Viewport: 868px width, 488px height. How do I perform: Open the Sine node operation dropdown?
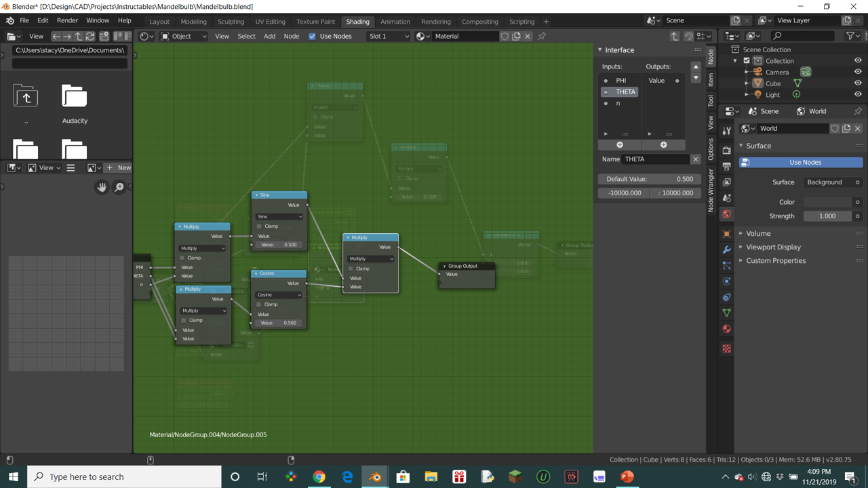point(279,216)
